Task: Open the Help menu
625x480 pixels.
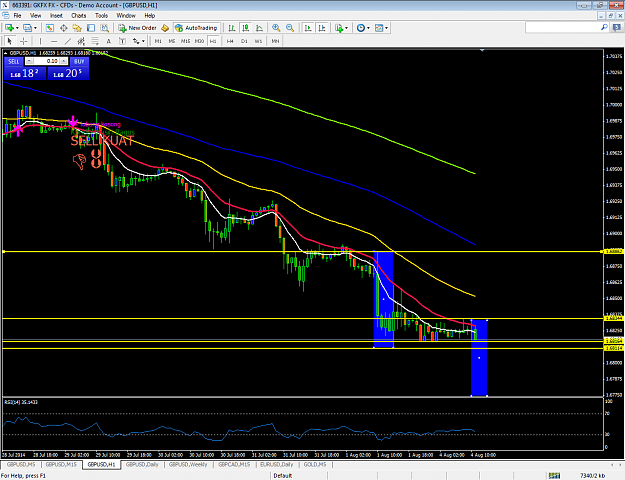Action: [149, 16]
